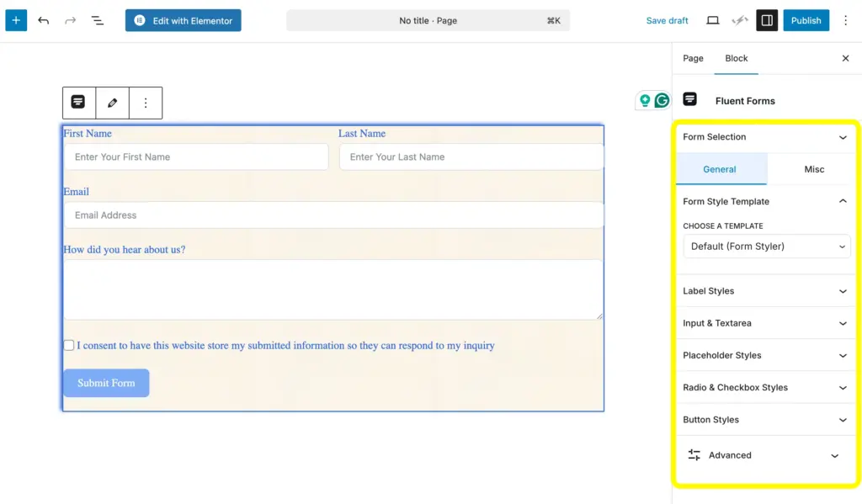Expand the Input & Textarea section
Screen dimensions: 862x504
click(x=765, y=323)
